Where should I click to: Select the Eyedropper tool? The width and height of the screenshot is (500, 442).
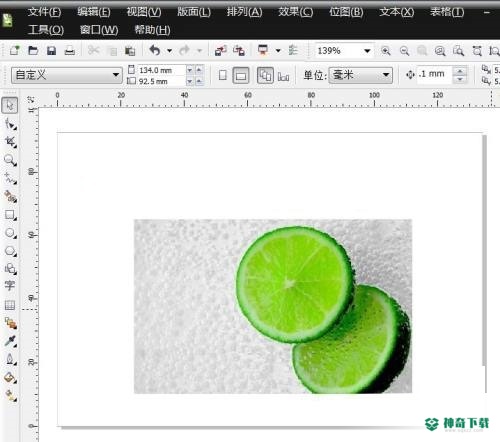(10, 341)
